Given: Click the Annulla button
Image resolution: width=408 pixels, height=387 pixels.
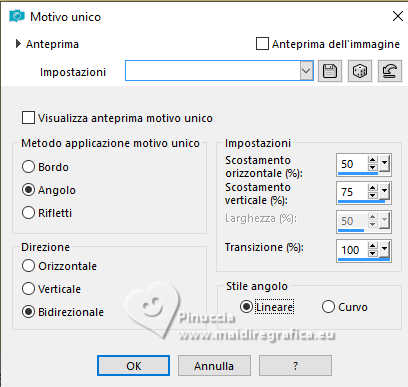Looking at the screenshot, I should (x=214, y=366).
